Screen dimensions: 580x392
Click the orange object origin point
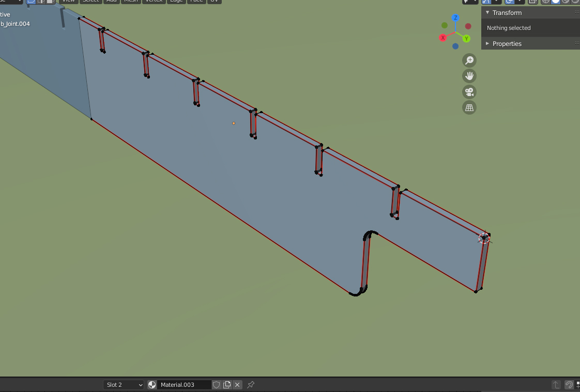point(234,123)
